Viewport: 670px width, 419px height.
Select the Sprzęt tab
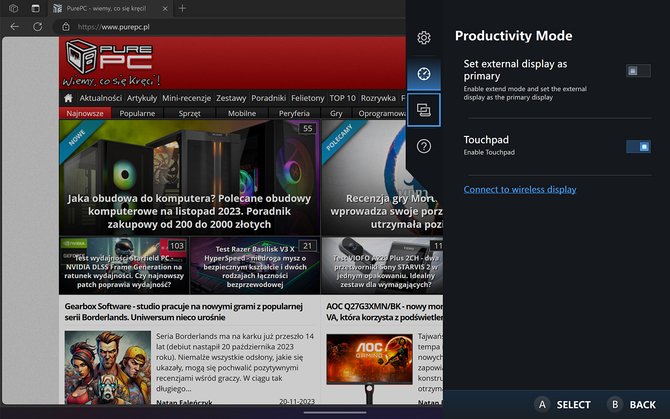tap(189, 113)
